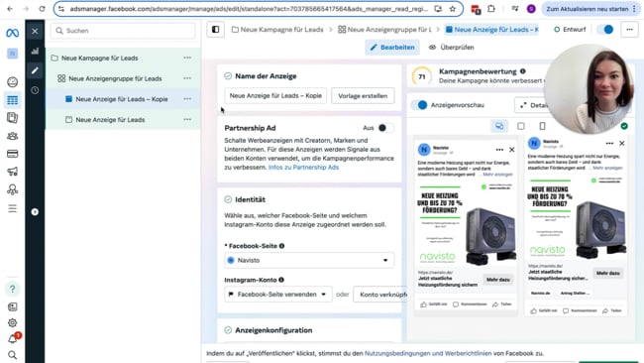
Task: Go to Neue Kampagne für Leads breadcrumb
Action: [277, 30]
